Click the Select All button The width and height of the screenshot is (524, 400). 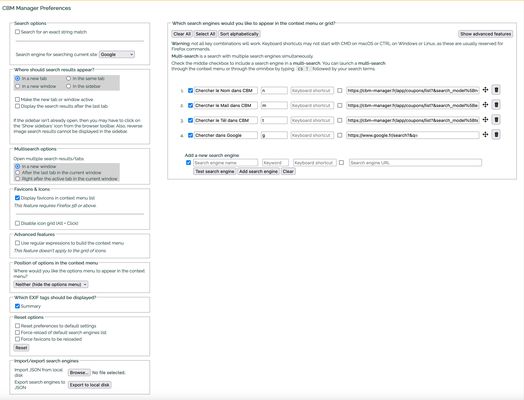[x=205, y=34]
